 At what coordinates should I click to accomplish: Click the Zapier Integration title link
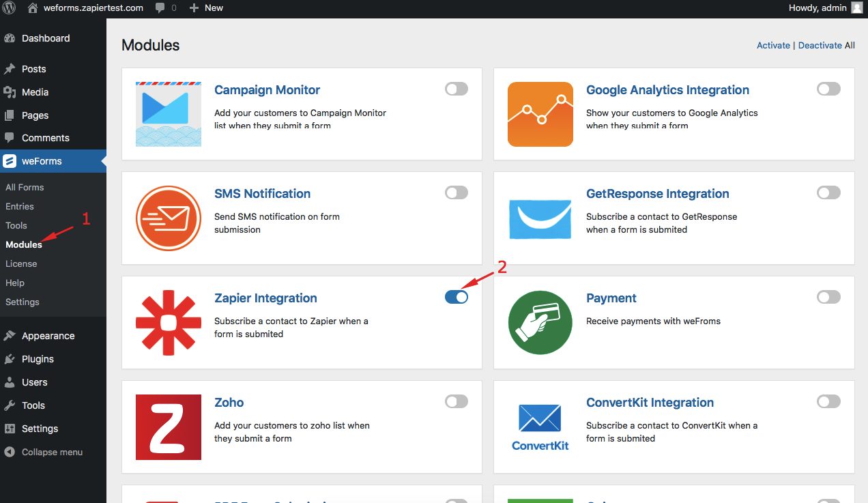click(265, 298)
